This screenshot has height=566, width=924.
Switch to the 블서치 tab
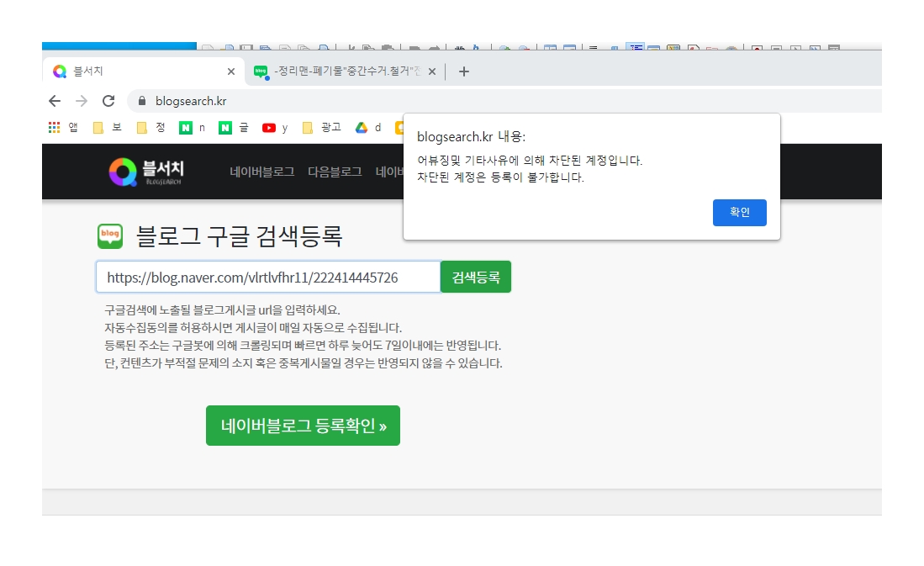click(144, 71)
